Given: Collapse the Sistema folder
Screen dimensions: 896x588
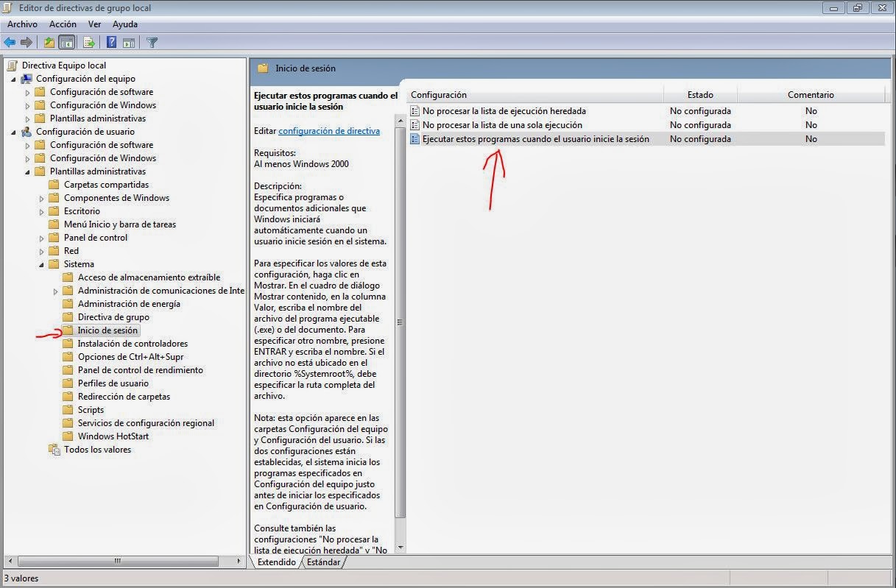Looking at the screenshot, I should click(42, 264).
